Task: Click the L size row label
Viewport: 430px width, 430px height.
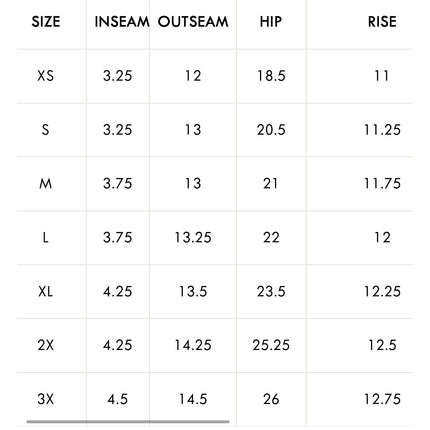Action: 46,238
